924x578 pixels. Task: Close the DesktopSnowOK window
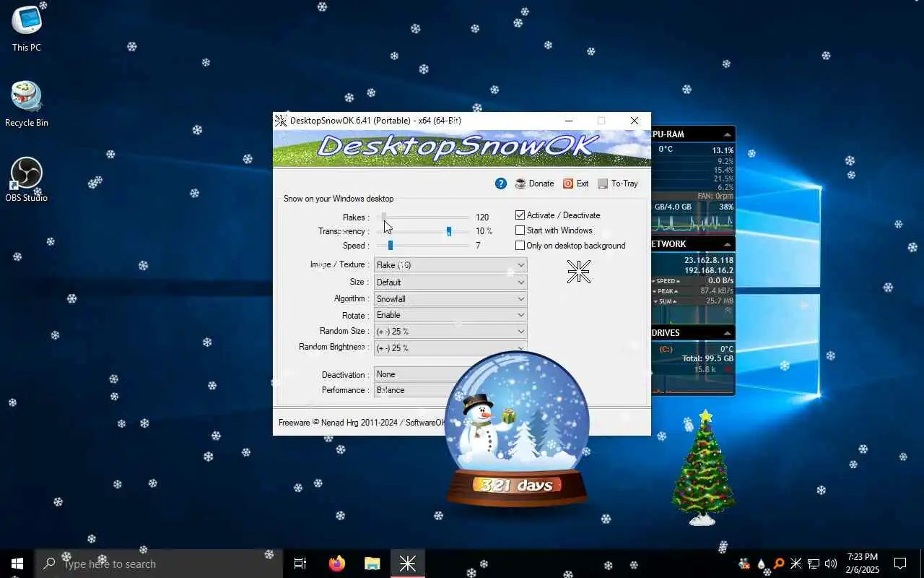click(x=634, y=121)
